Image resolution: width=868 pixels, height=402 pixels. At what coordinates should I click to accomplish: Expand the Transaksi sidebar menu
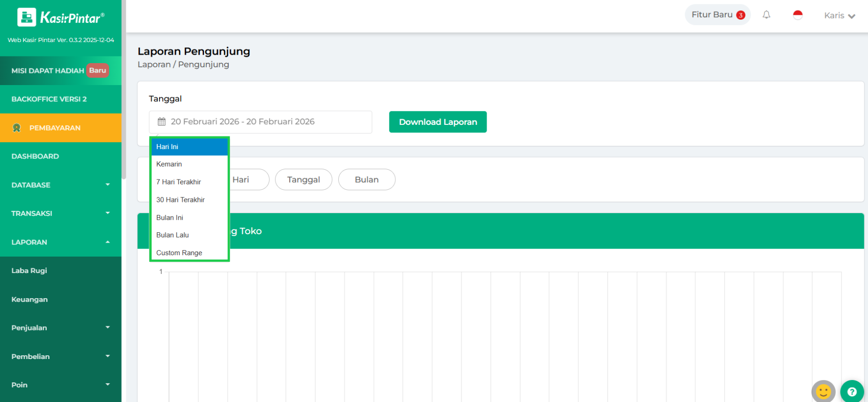(60, 214)
